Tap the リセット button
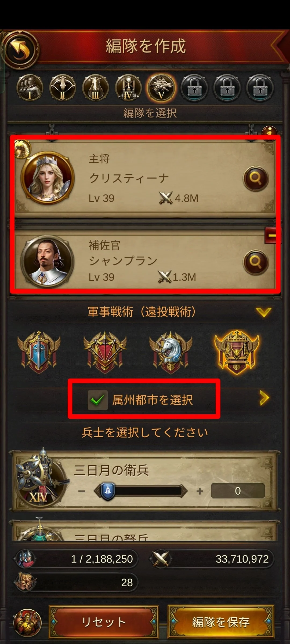 [104, 622]
